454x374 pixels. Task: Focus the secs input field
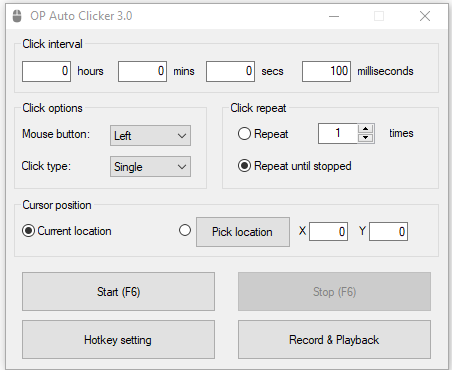tap(230, 71)
